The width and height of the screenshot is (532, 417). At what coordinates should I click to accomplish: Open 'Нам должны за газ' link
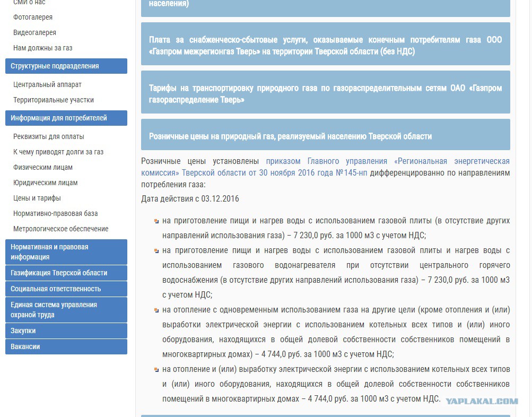tap(43, 48)
